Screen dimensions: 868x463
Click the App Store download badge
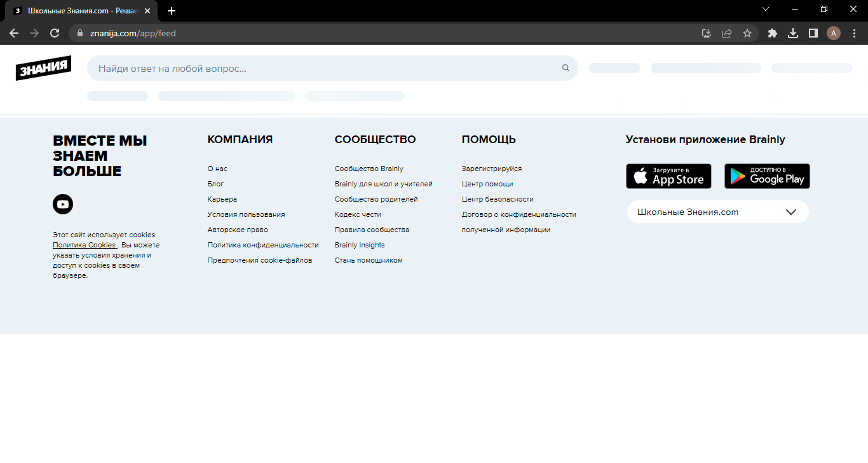pos(668,176)
